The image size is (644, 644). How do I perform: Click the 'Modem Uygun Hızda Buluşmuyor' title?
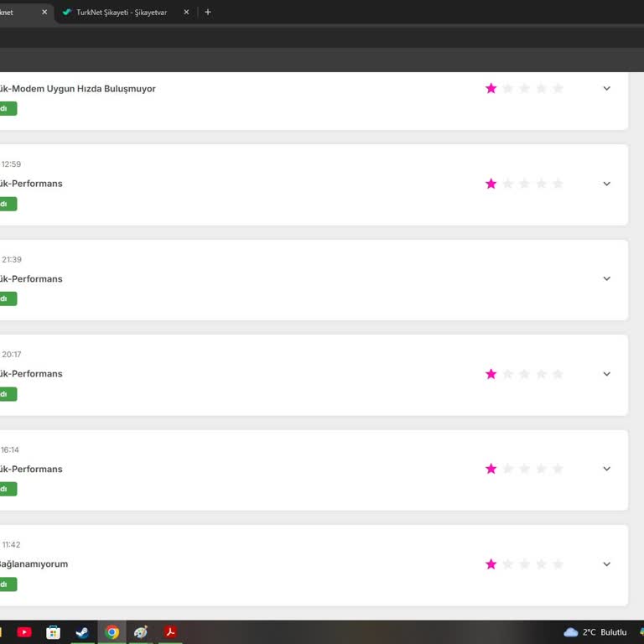pyautogui.click(x=78, y=89)
